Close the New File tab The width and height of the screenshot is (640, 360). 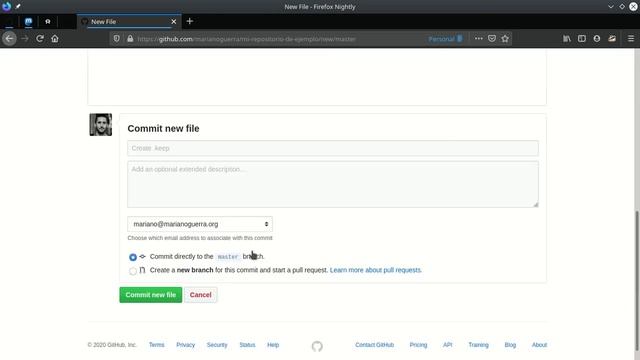[x=174, y=22]
